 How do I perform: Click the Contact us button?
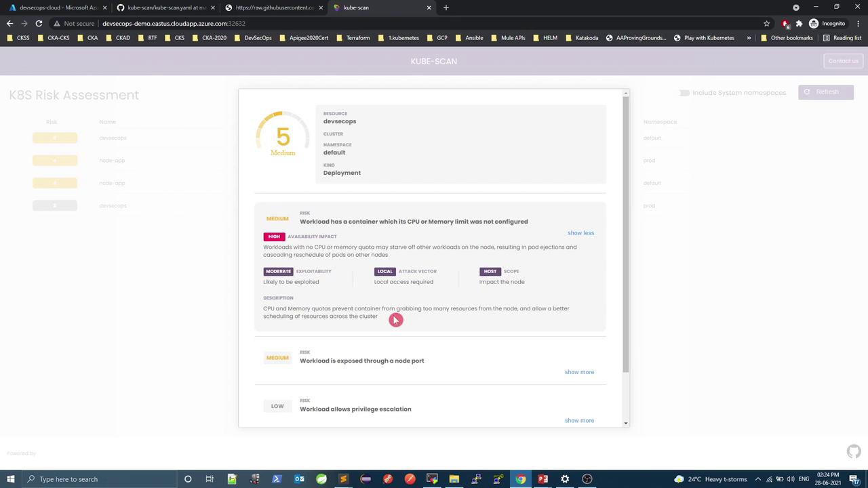click(843, 61)
